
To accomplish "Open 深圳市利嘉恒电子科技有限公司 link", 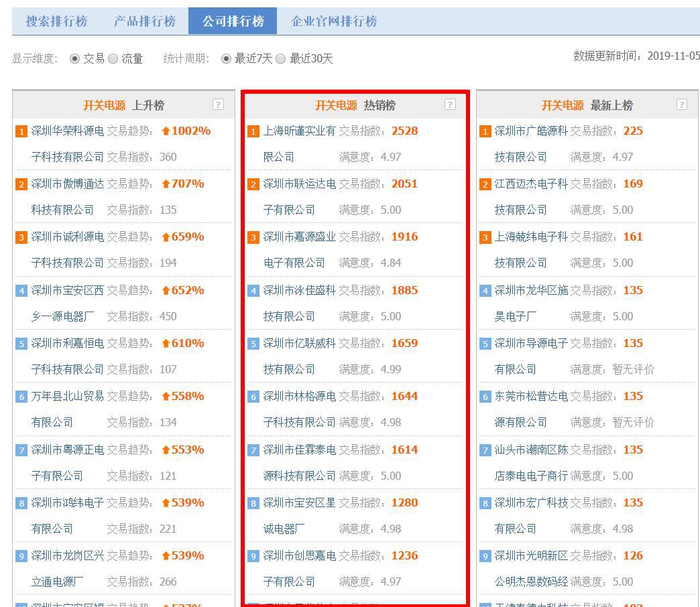I will [x=68, y=356].
